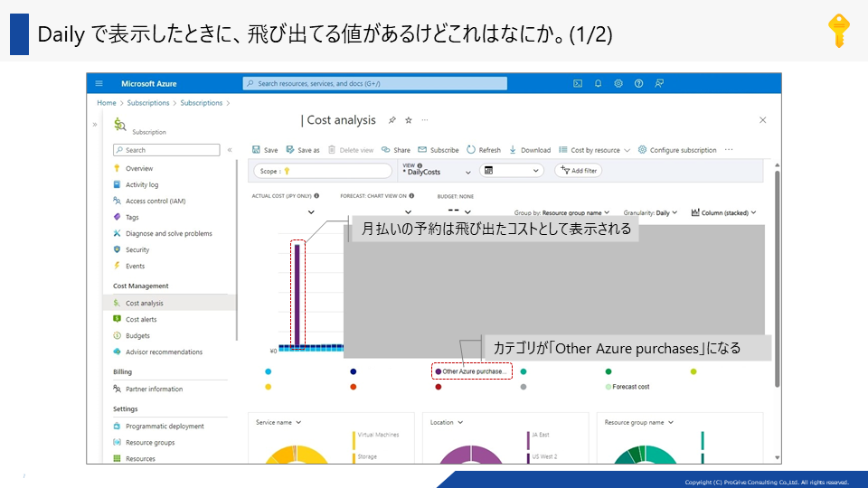The width and height of the screenshot is (868, 488).
Task: Expand the Forecast chart view chevron
Action: (x=408, y=211)
